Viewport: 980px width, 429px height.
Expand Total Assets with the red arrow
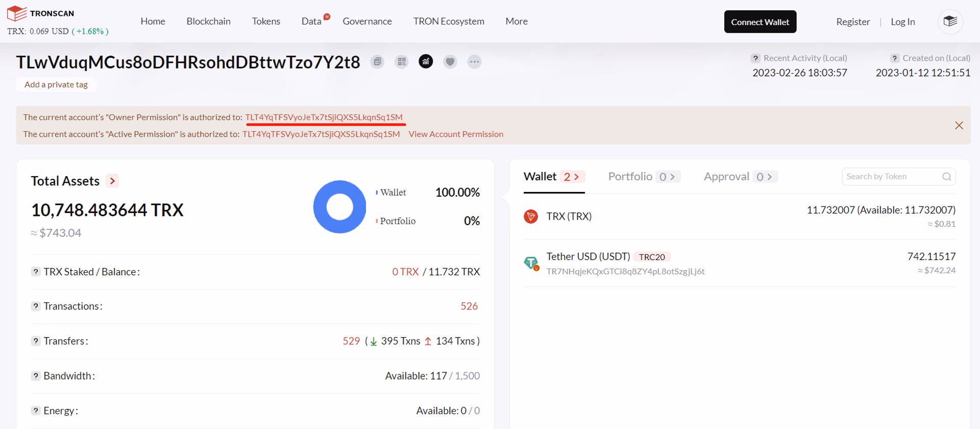point(112,181)
